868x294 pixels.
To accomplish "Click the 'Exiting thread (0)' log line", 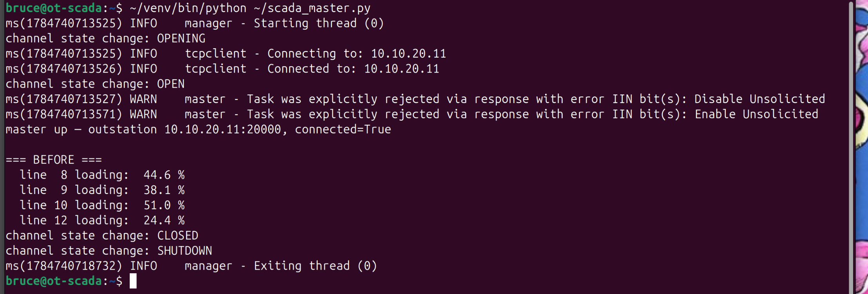I will 191,266.
